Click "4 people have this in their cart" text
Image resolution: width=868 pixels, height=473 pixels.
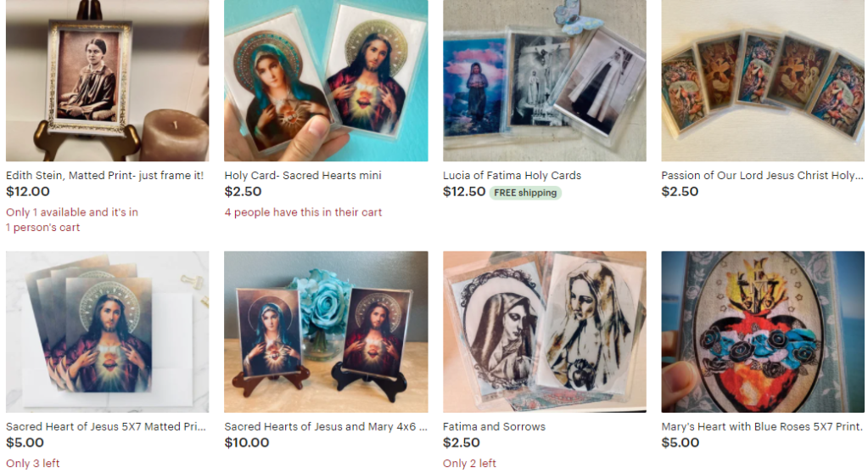tap(303, 212)
